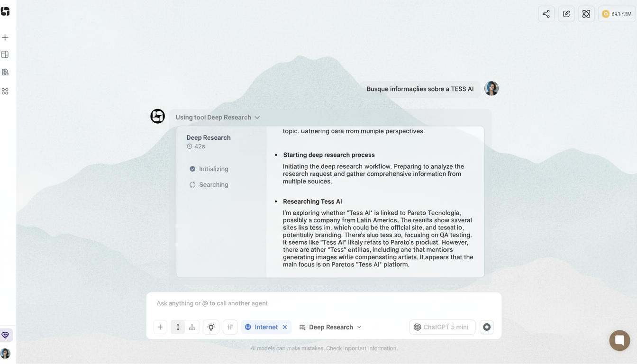
Task: Remove the Internet tag with X
Action: tap(285, 327)
